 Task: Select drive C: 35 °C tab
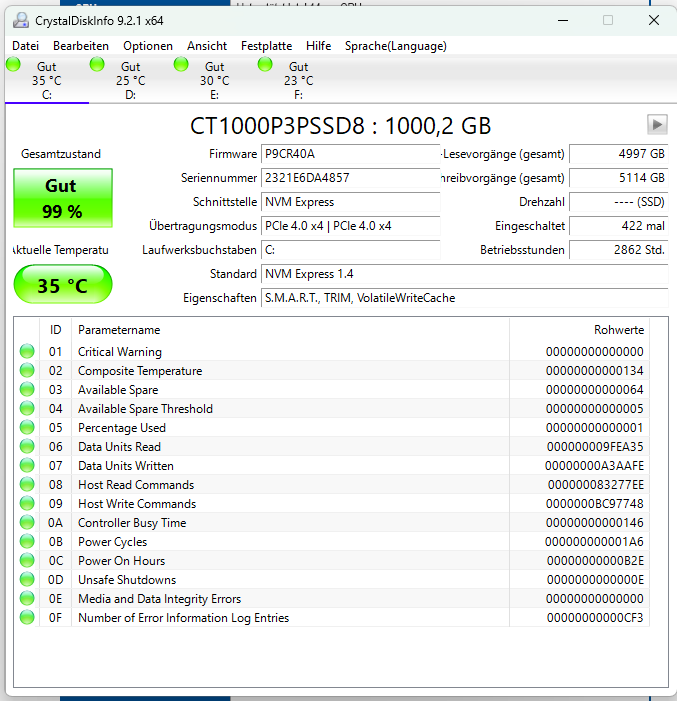pos(47,80)
